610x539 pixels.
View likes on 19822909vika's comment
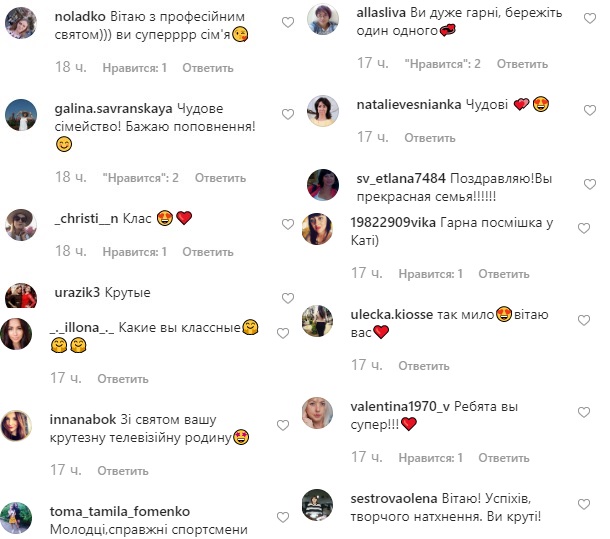[x=431, y=274]
